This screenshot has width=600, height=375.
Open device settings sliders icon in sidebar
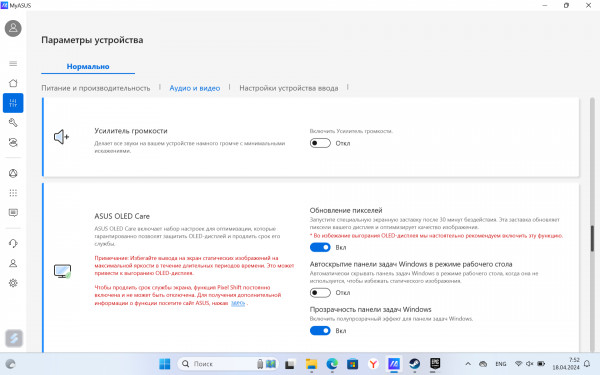click(x=13, y=103)
